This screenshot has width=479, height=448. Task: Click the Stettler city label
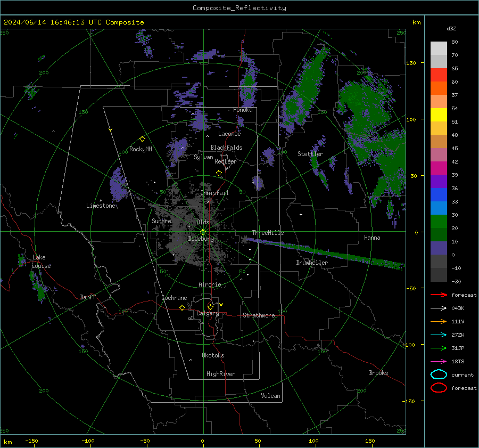[310, 154]
